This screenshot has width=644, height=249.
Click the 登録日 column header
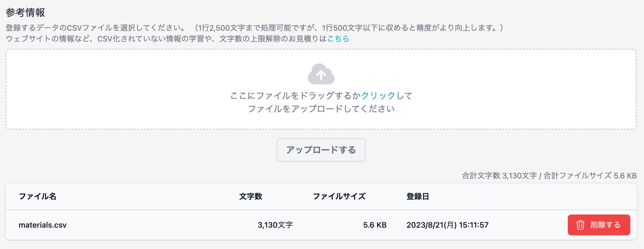(417, 196)
